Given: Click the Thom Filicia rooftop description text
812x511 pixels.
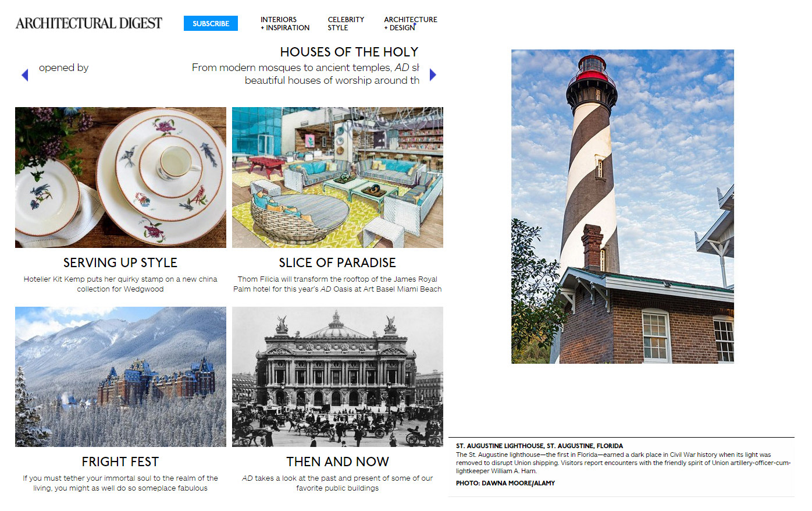Looking at the screenshot, I should (x=337, y=284).
